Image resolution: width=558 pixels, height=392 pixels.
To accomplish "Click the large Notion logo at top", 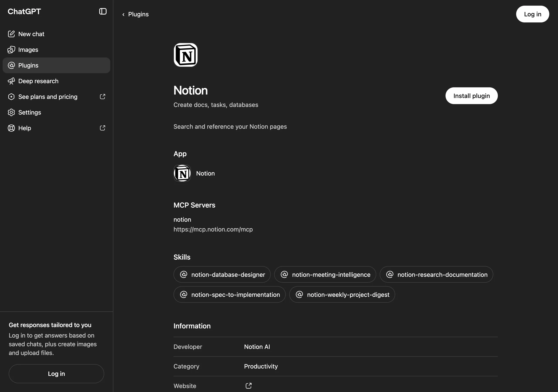I will (186, 55).
